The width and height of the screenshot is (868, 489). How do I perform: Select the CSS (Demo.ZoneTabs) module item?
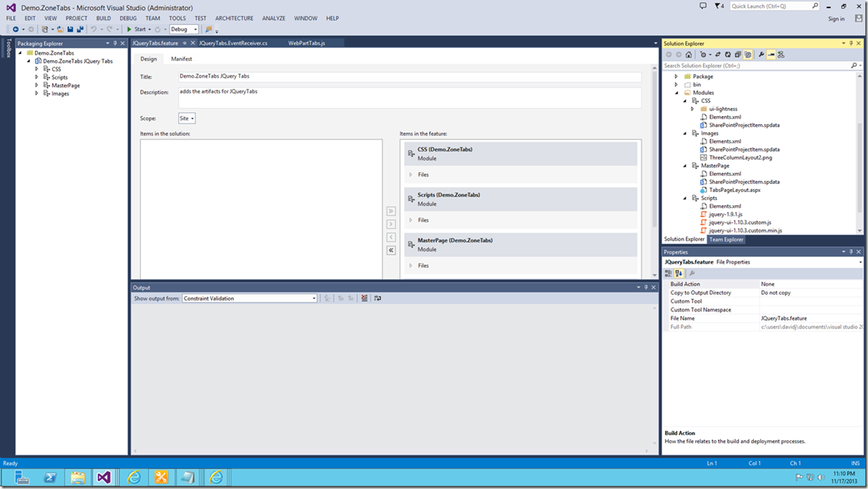[521, 154]
